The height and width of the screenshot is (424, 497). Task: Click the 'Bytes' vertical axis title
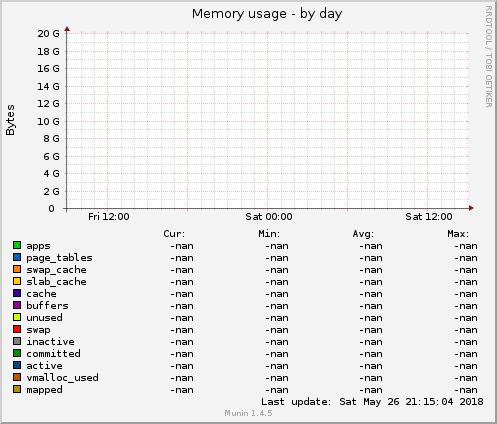(10, 120)
